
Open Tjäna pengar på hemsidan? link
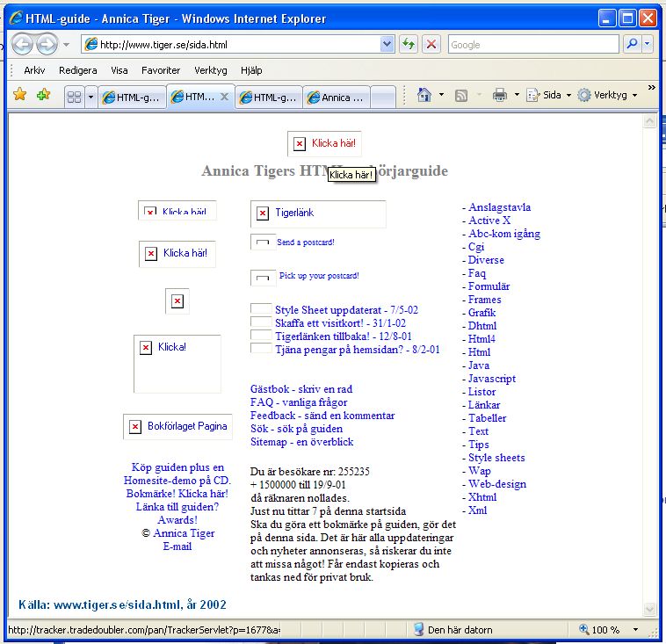click(x=358, y=350)
